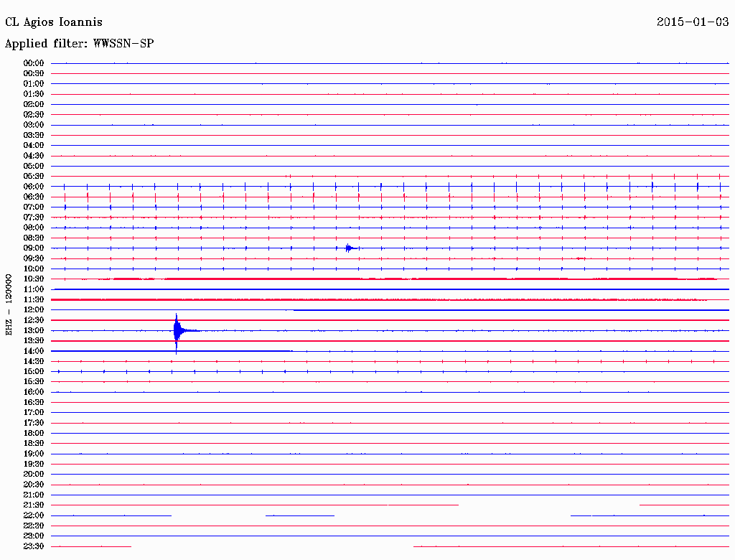
Task: Click the 15:00 time label
Action: pos(34,371)
